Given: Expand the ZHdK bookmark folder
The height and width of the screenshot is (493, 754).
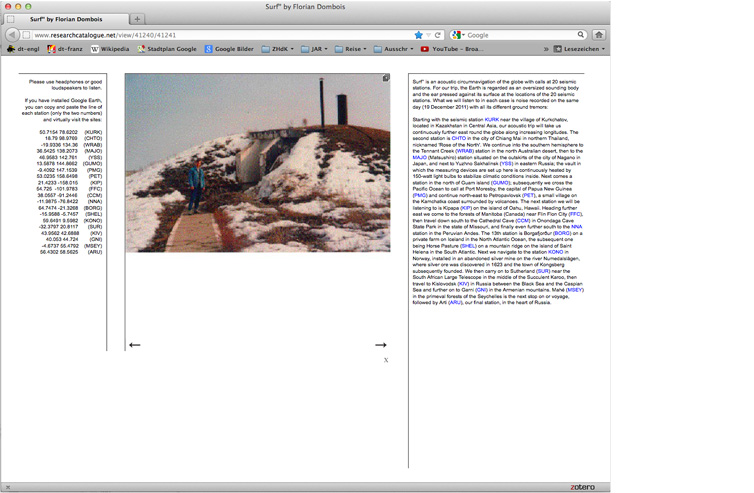Looking at the screenshot, I should [x=277, y=49].
